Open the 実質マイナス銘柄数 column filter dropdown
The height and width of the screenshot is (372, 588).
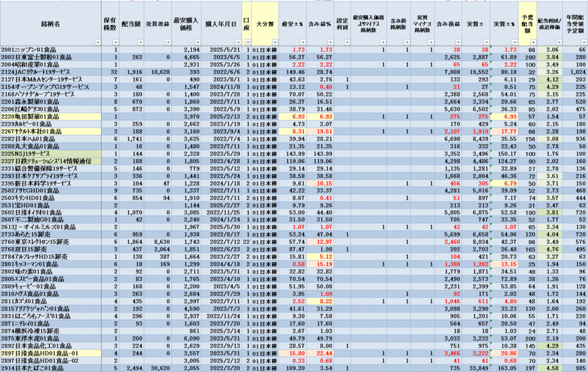(431, 42)
